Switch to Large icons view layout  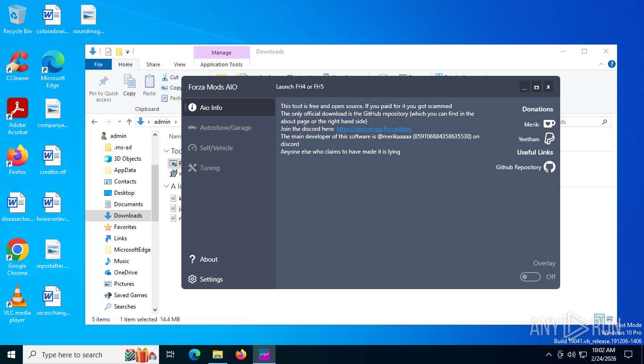(610, 319)
